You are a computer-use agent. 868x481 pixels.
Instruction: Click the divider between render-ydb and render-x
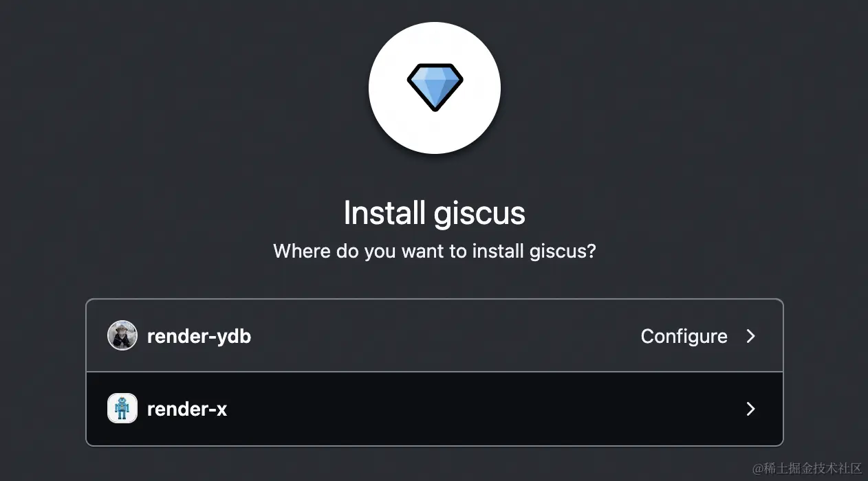coord(435,372)
